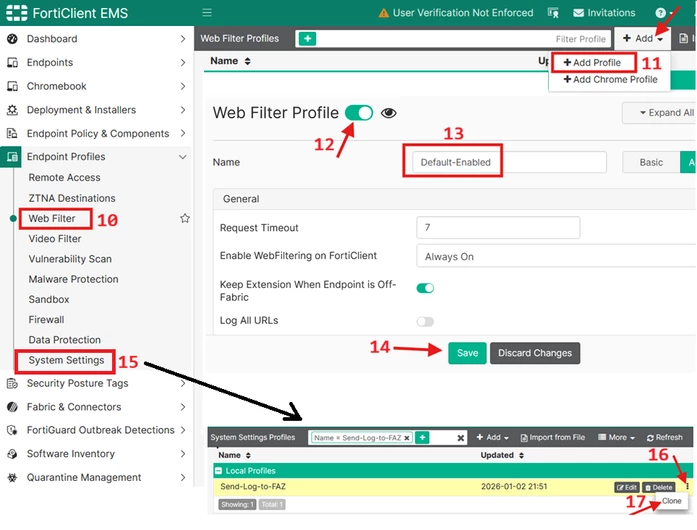Click Edit on the Send-Log-to-FAZ row
Image resolution: width=697 pixels, height=530 pixels.
(627, 487)
